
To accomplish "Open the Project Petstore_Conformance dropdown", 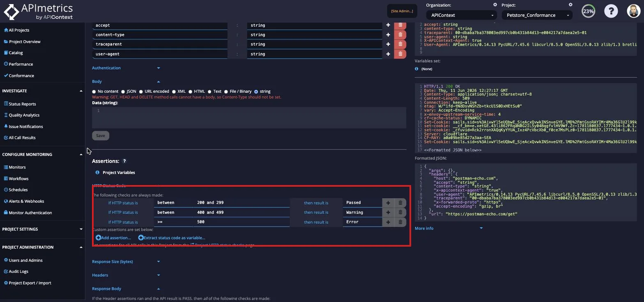I will [x=537, y=15].
